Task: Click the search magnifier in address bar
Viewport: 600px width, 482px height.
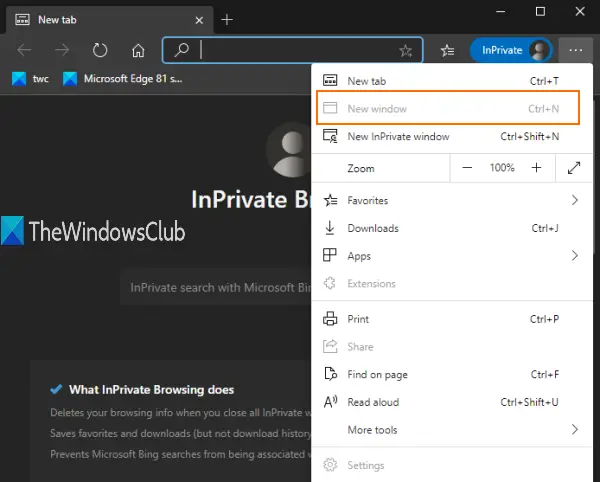Action: pyautogui.click(x=181, y=50)
